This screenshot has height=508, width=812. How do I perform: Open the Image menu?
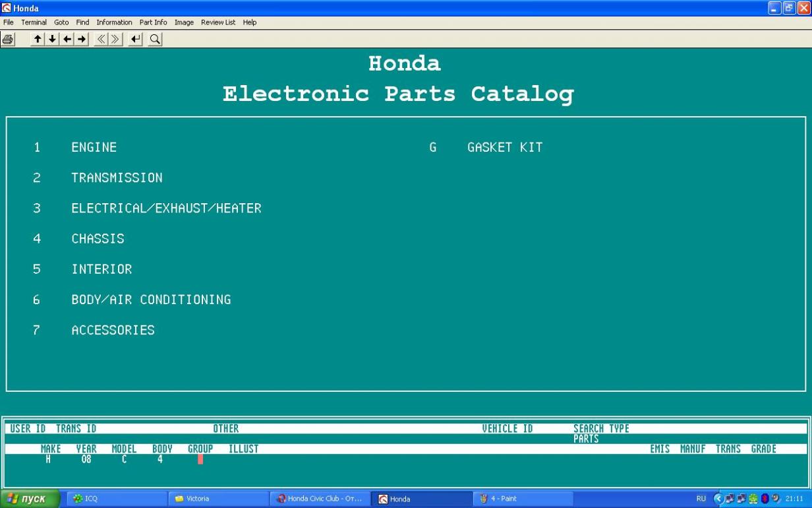point(184,22)
